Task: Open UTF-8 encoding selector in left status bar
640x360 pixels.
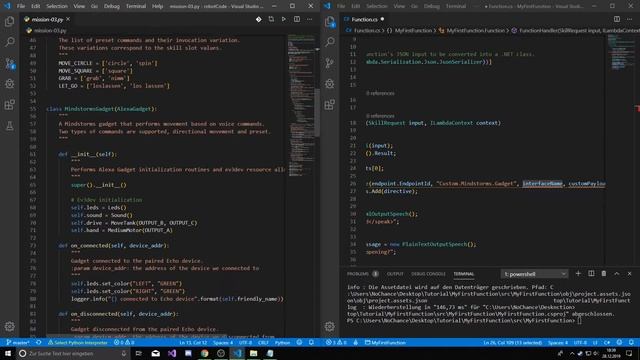Action: click(245, 342)
